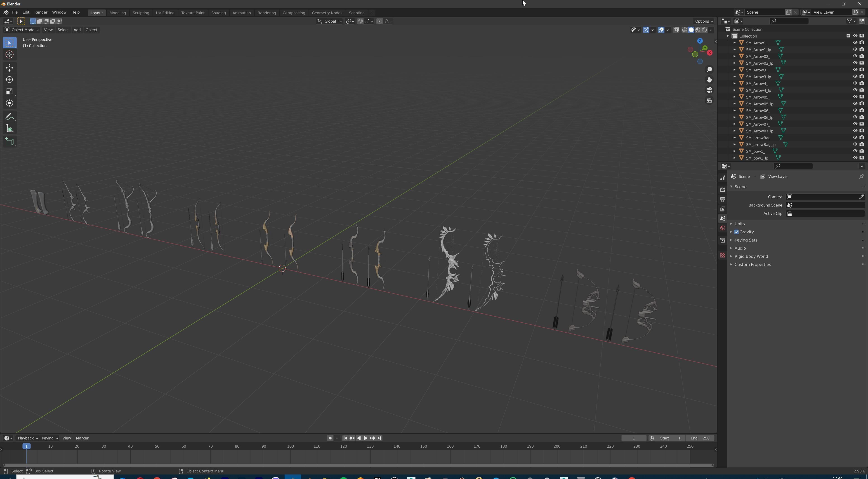This screenshot has height=479, width=868.
Task: Open the Render menu
Action: 40,12
